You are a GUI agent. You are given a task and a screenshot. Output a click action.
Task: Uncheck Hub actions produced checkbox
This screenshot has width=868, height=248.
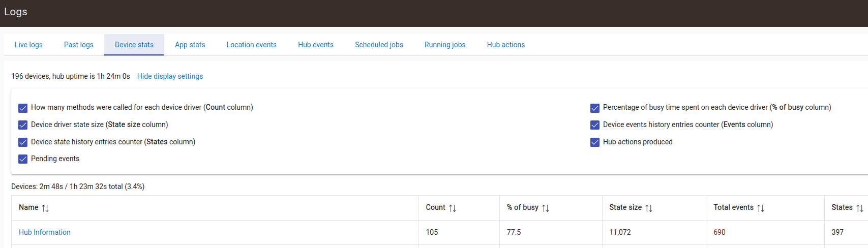(595, 142)
